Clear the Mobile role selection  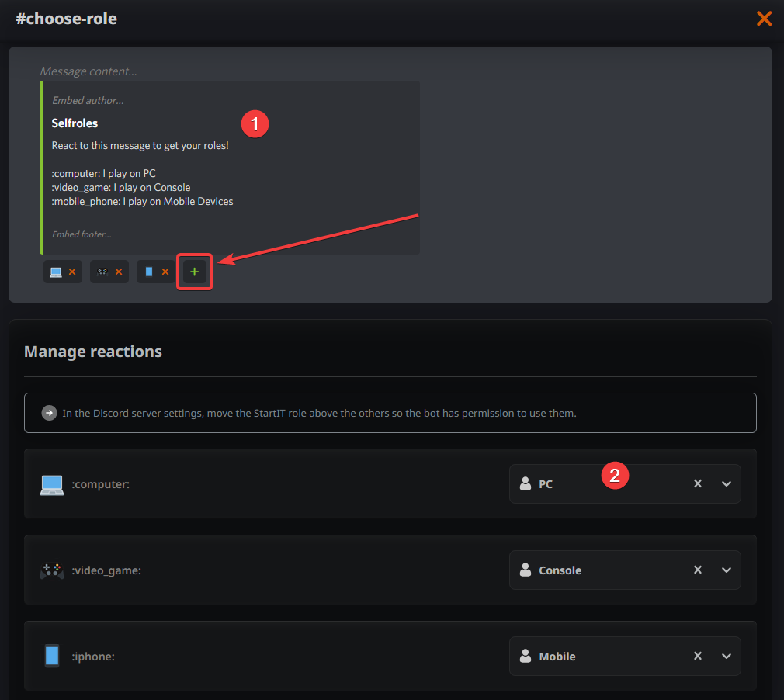[697, 657]
